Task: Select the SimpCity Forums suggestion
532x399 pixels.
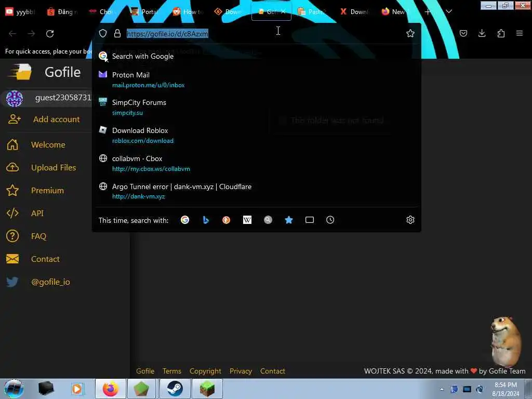Action: [257, 107]
